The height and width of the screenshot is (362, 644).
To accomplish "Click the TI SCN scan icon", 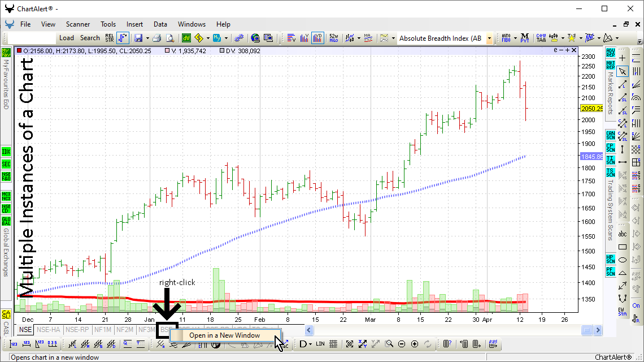I will click(610, 160).
